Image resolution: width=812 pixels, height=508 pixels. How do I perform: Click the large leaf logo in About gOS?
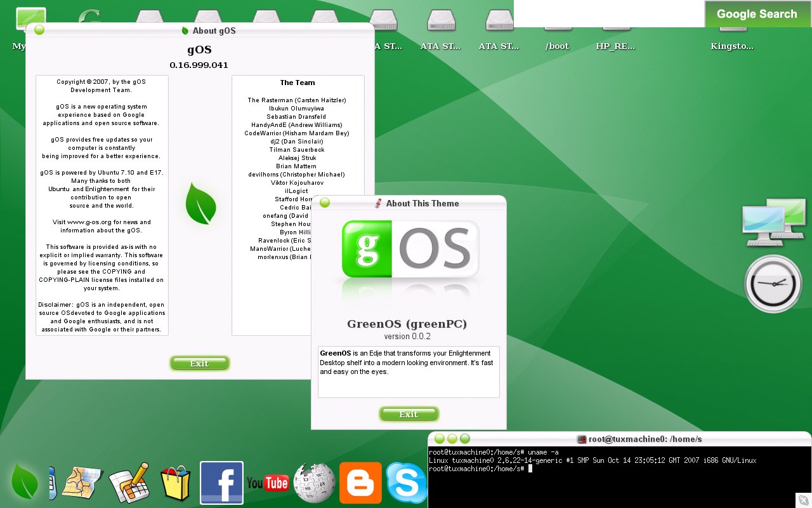click(200, 203)
